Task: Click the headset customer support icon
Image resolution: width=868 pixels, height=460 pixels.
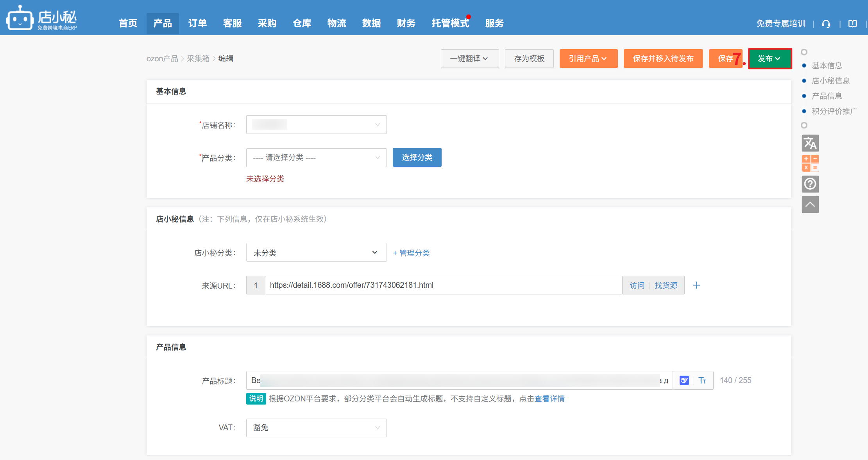Action: pyautogui.click(x=826, y=24)
